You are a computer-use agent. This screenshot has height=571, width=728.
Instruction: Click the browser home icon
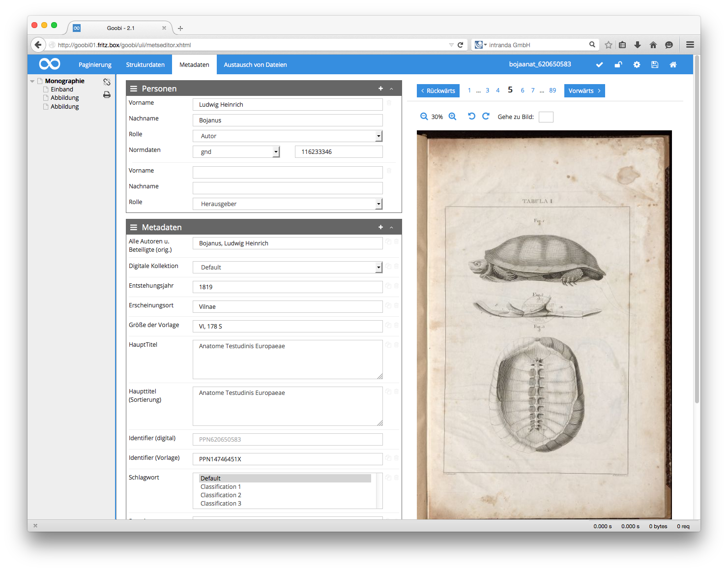pyautogui.click(x=653, y=45)
